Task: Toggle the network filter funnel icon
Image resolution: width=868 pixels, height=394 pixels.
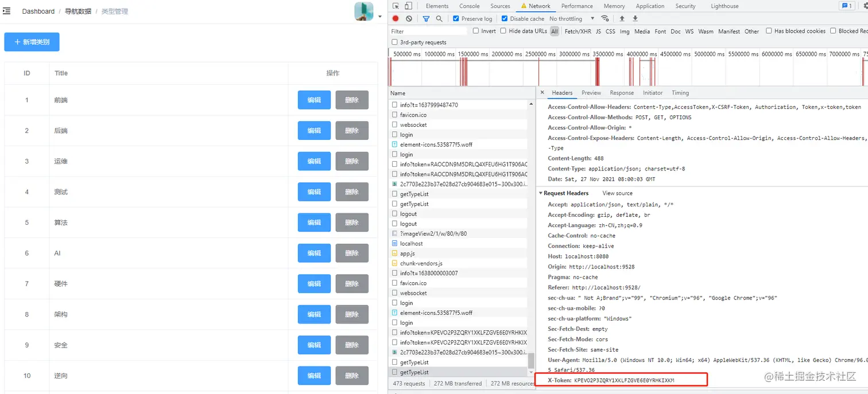Action: click(426, 18)
